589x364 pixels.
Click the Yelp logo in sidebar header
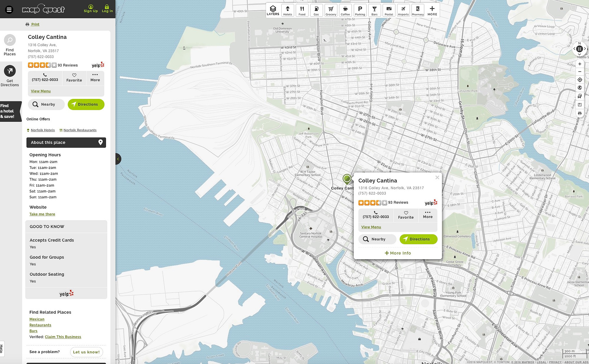tap(98, 65)
